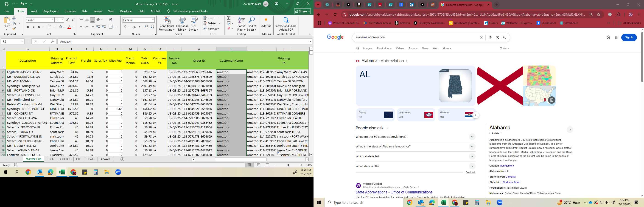Click the Bold button in Excel ribbon
644x207 pixels.
[28, 27]
